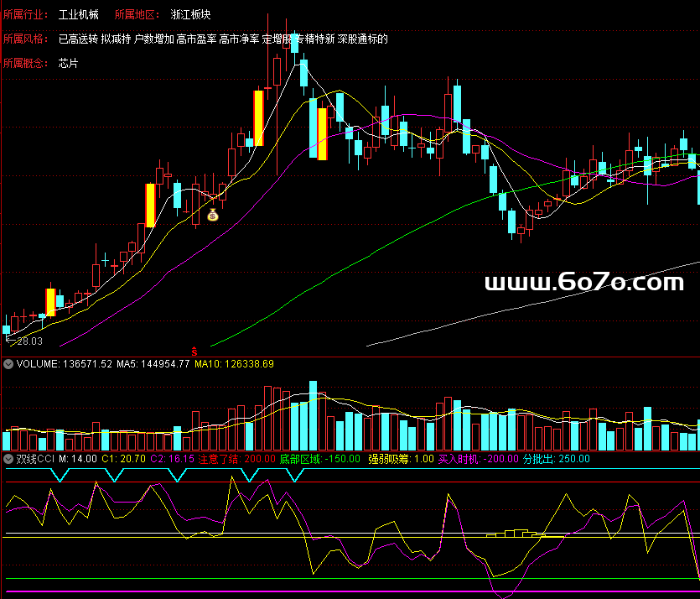This screenshot has width=700, height=599.
Task: Click the MA5 volume value label
Action: pyautogui.click(x=153, y=364)
